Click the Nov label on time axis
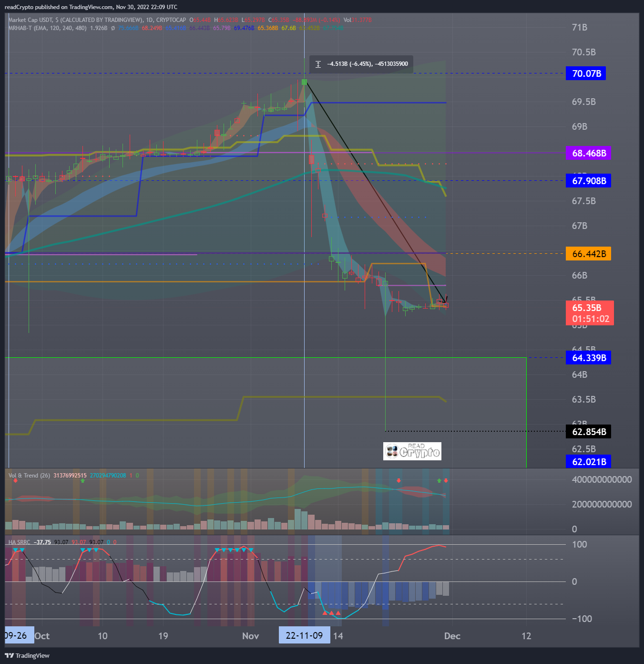This screenshot has width=644, height=664. tap(251, 636)
